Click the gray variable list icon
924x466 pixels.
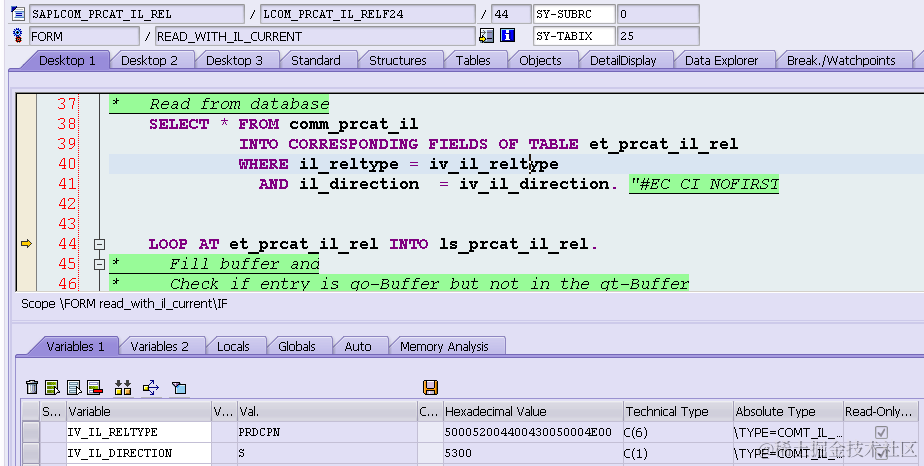pyautogui.click(x=74, y=387)
